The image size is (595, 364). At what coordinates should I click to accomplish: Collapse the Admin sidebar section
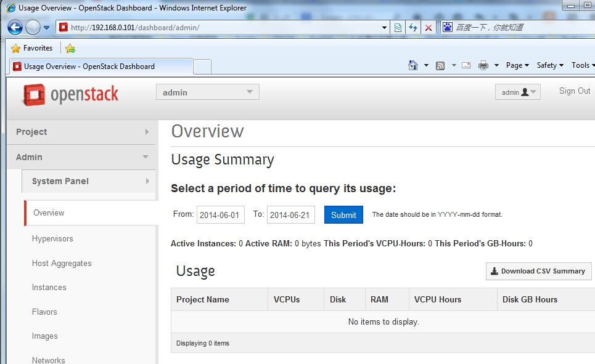point(81,157)
